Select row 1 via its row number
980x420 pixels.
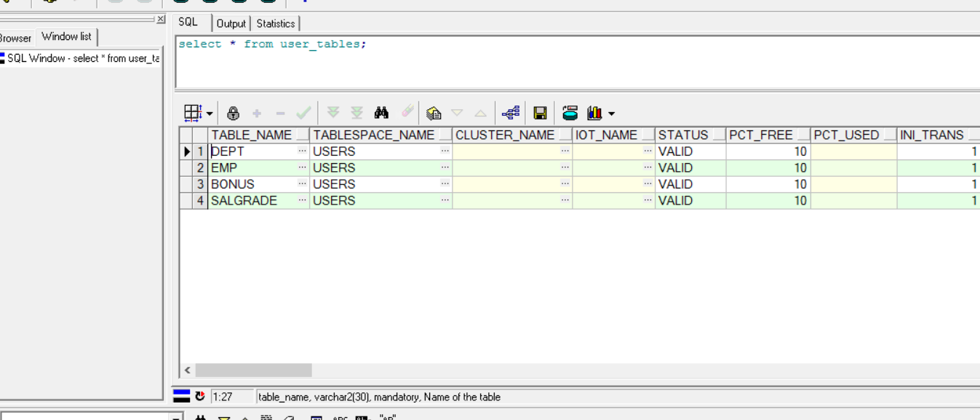click(x=201, y=151)
